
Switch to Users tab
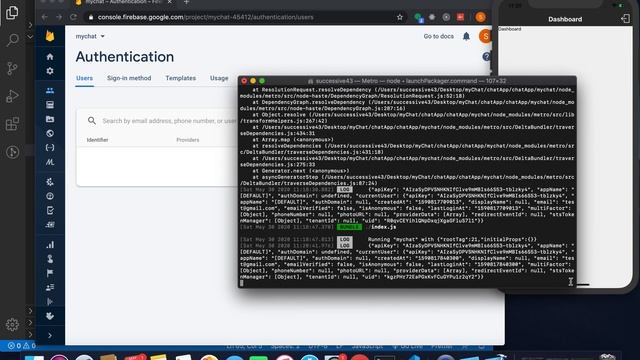click(x=84, y=78)
